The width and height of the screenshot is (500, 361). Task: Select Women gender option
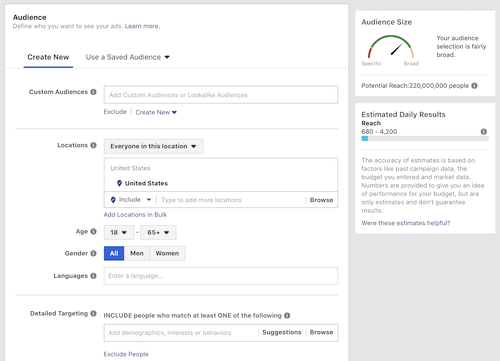167,253
